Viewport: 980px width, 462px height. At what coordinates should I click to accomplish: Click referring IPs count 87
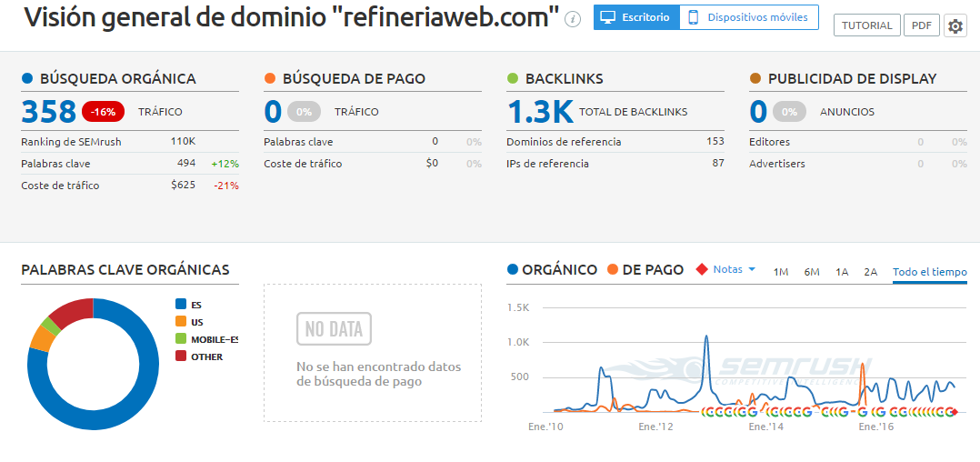(718, 164)
